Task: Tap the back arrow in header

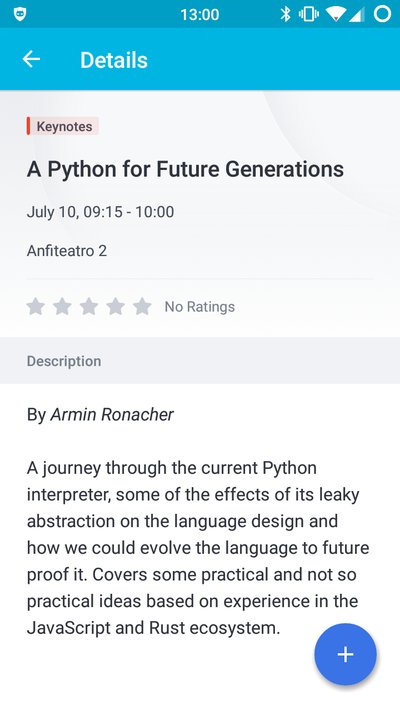Action: click(x=31, y=59)
